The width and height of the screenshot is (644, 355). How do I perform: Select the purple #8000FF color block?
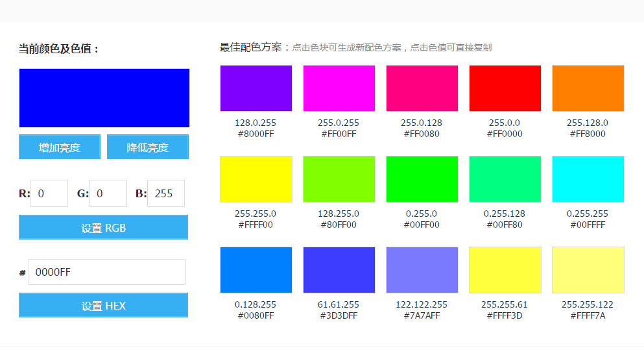(256, 88)
